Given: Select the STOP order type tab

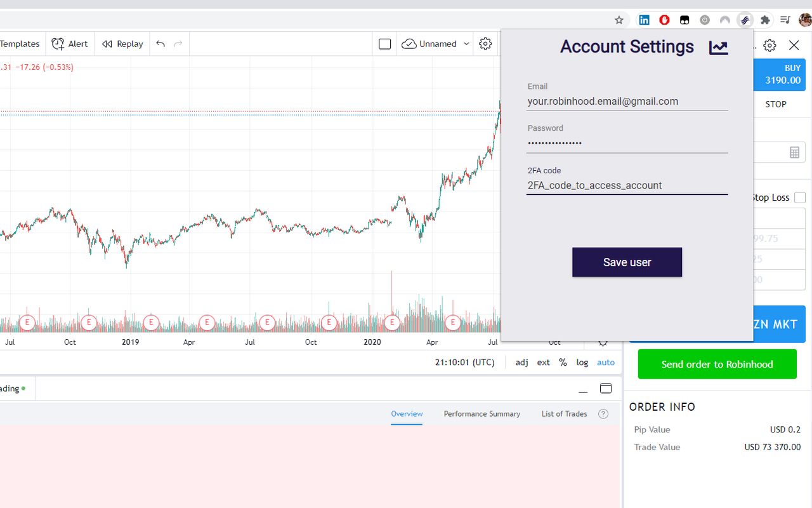Looking at the screenshot, I should pyautogui.click(x=775, y=104).
